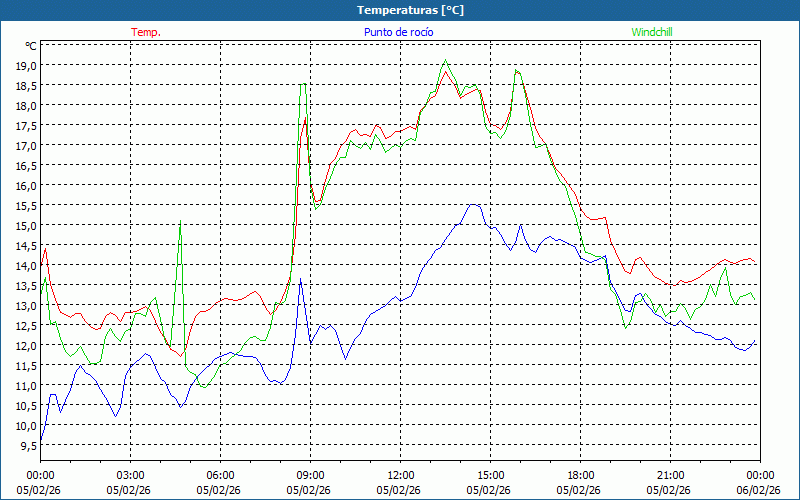800x500 pixels.
Task: Click the blue dew point peak near 09:00
Action: [x=300, y=280]
